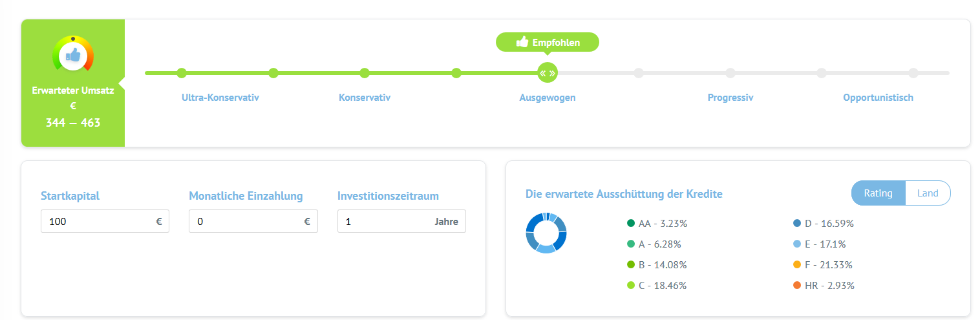Click into the Startkapital input field
Screen dimensions: 980x320
click(x=97, y=221)
